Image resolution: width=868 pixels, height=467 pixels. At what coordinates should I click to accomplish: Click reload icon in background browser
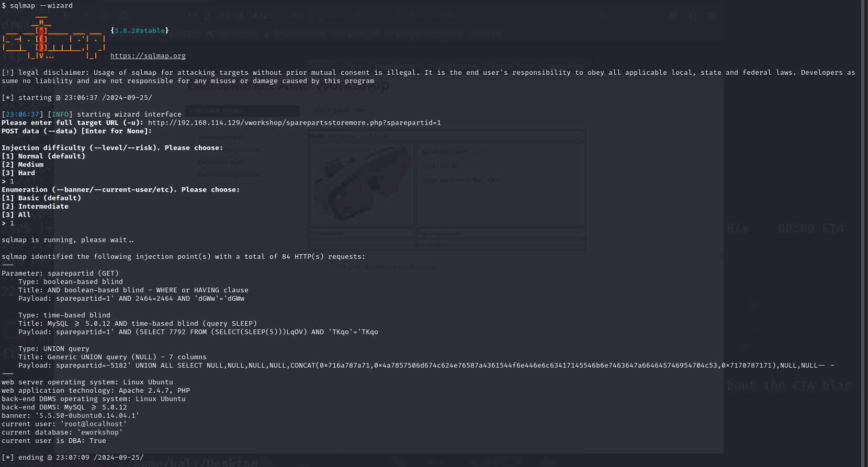(x=104, y=16)
